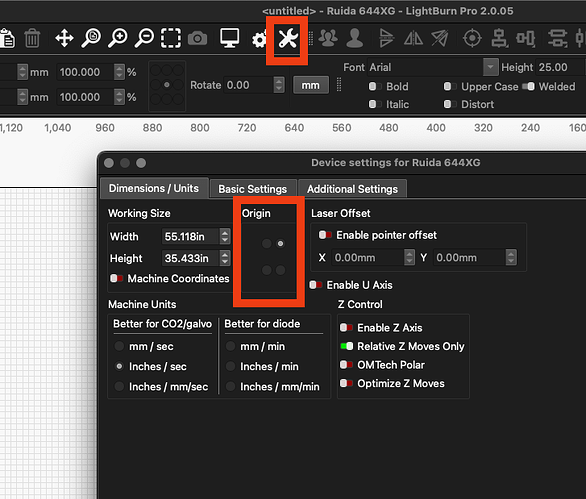The height and width of the screenshot is (499, 586).
Task: Select the dashed frame selection zoom icon
Action: click(x=171, y=38)
